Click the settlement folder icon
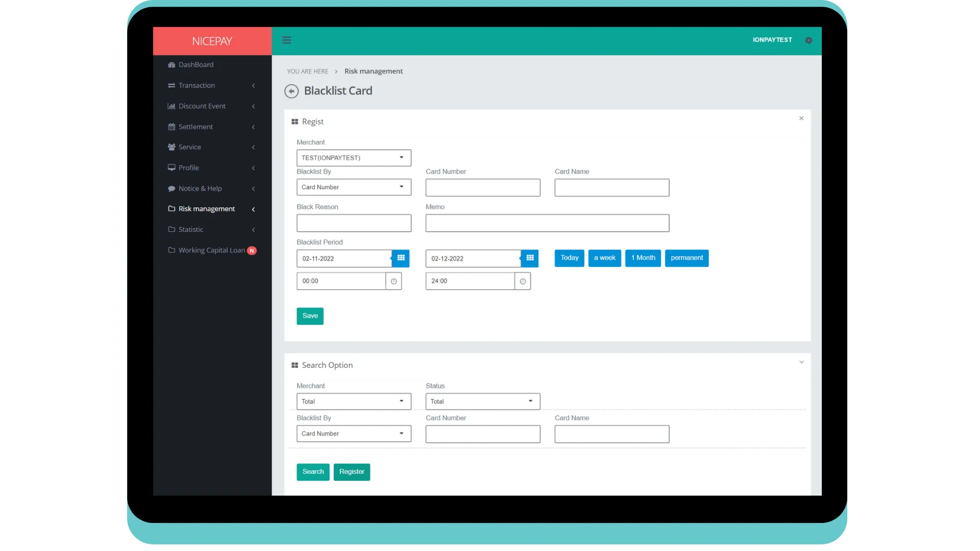Image resolution: width=980 pixels, height=551 pixels. (x=171, y=126)
